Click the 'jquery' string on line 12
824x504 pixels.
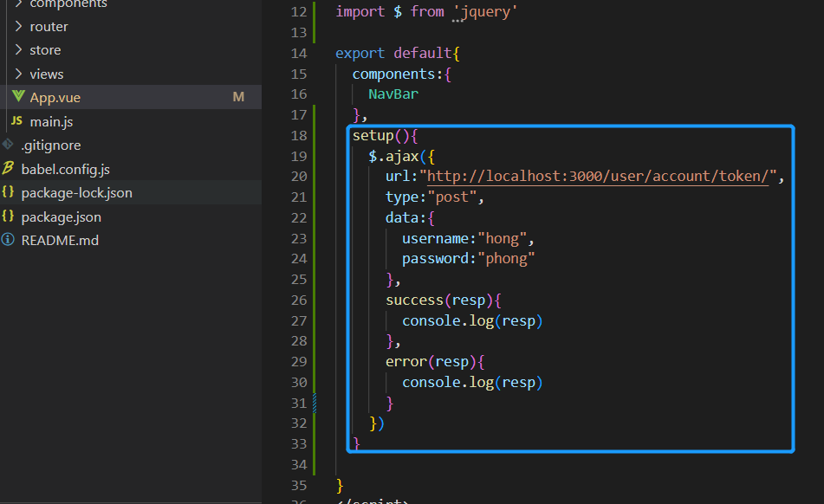click(484, 11)
